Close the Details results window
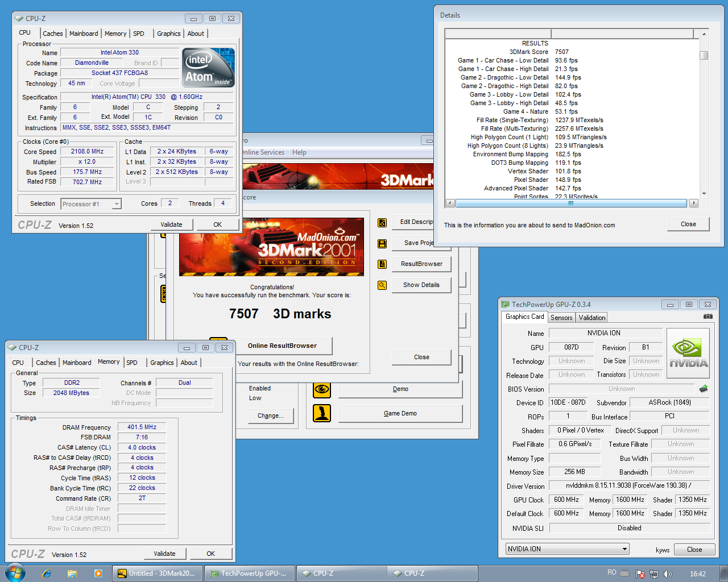The image size is (728, 582). pos(688,224)
